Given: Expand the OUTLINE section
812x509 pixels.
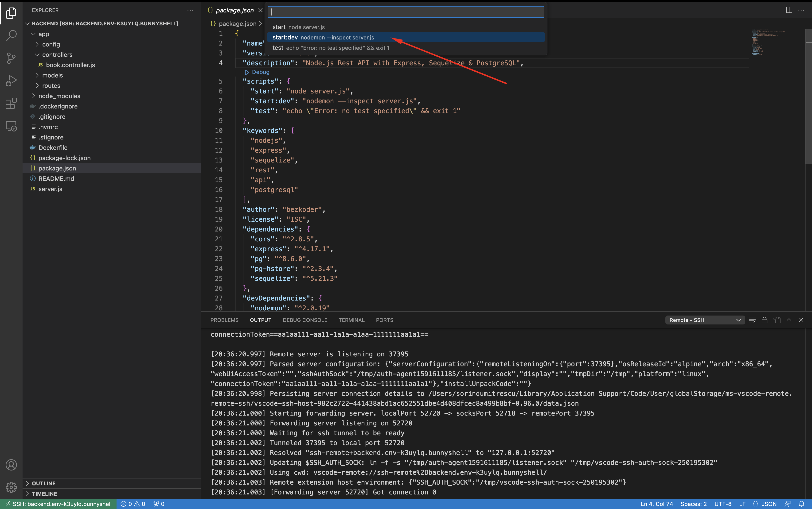Looking at the screenshot, I should (43, 483).
